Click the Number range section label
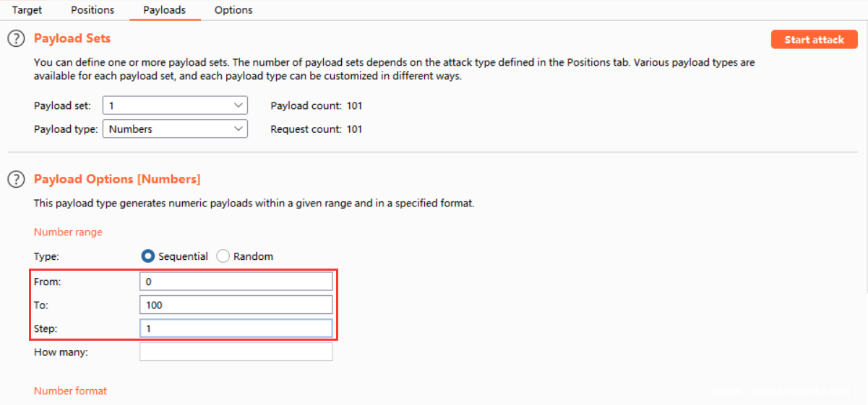Image resolution: width=868 pixels, height=405 pixels. (68, 232)
